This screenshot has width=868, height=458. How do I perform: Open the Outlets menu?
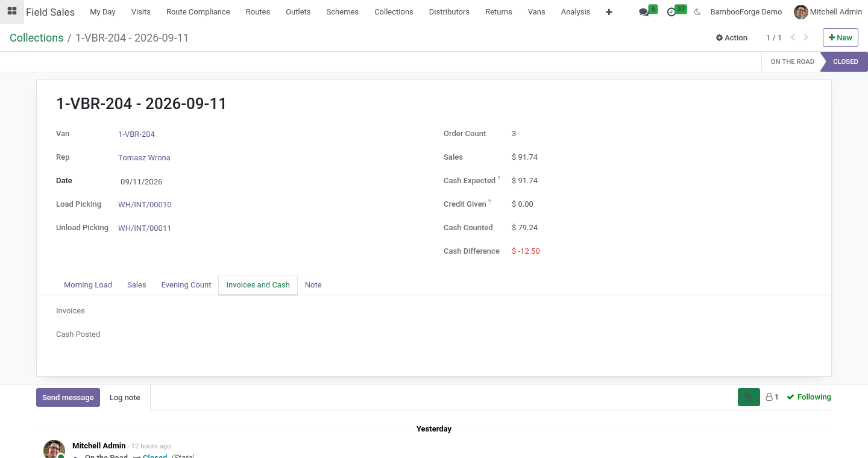(x=298, y=12)
